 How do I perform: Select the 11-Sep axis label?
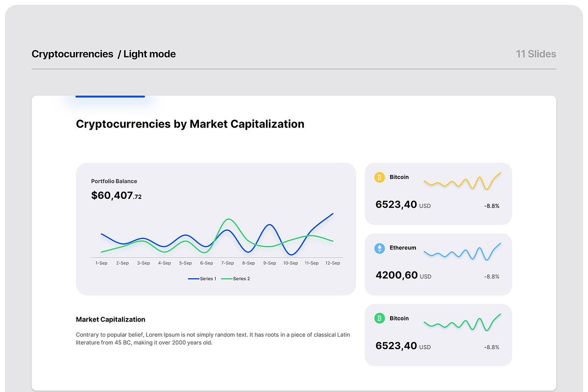(x=312, y=263)
